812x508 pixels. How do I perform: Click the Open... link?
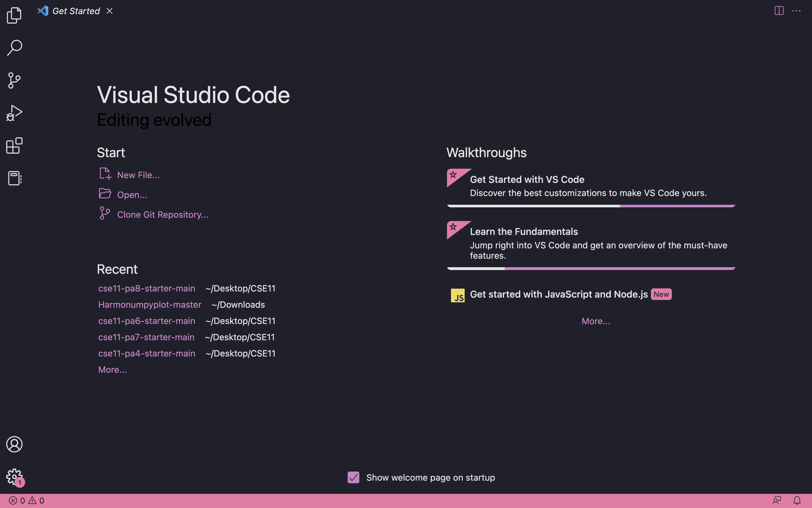132,195
